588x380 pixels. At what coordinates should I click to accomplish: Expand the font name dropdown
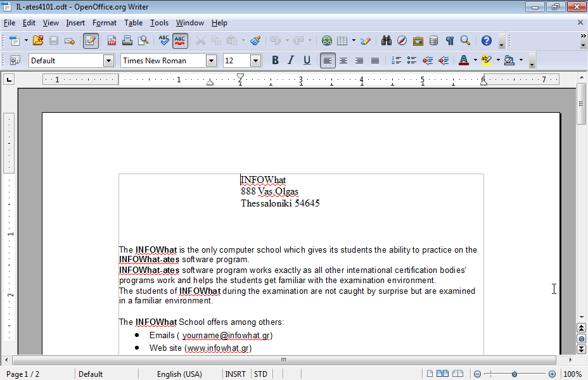point(212,60)
